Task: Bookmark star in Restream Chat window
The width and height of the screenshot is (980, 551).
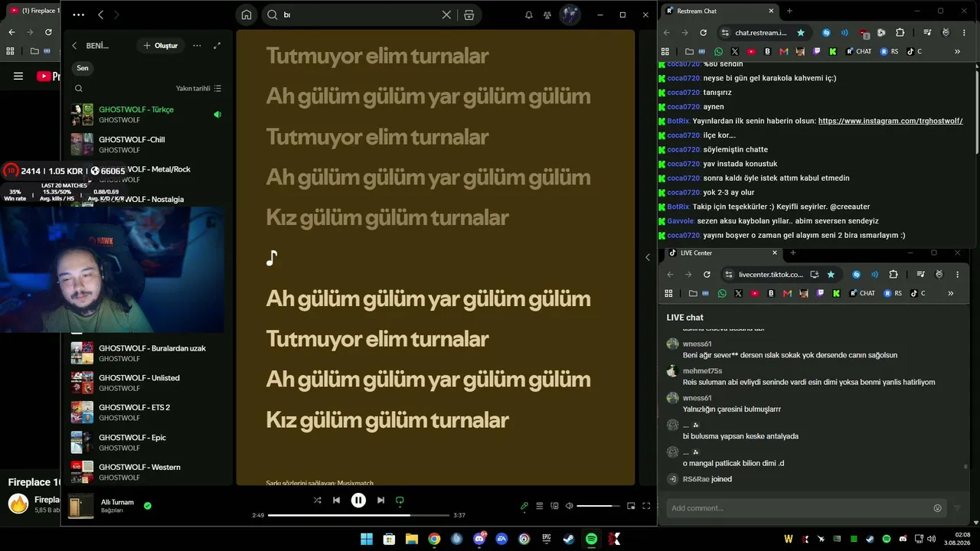Action: (801, 33)
